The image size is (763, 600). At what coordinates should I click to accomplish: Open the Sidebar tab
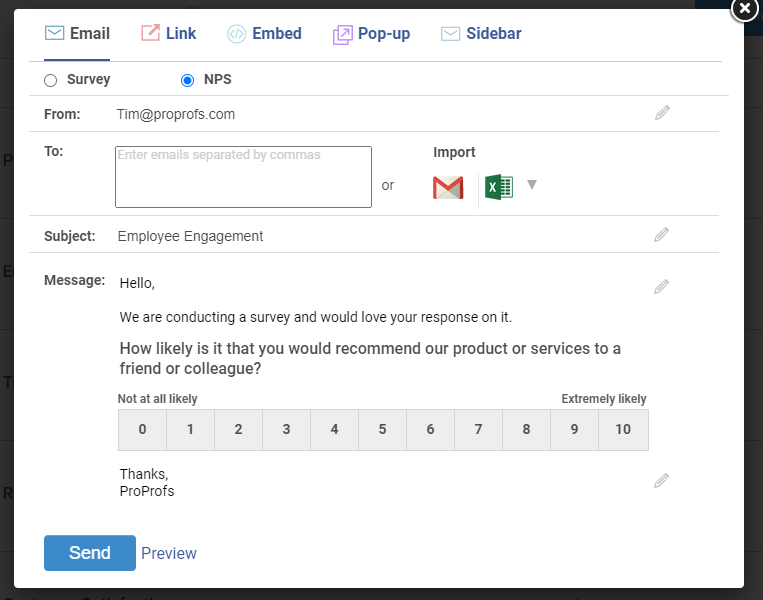tap(481, 34)
